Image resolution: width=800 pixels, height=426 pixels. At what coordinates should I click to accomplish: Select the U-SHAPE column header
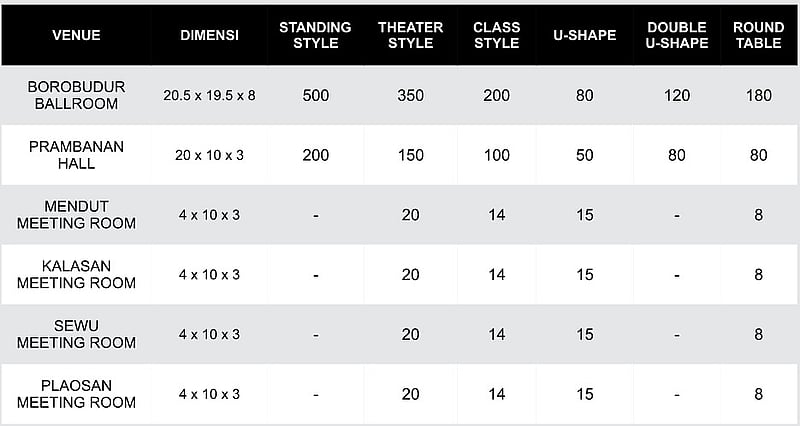(584, 35)
